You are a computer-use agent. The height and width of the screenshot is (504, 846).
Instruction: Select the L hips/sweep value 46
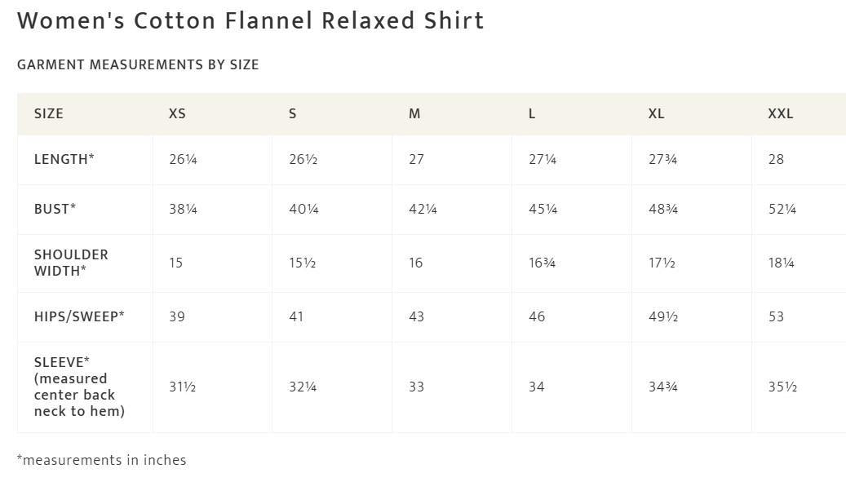point(537,316)
